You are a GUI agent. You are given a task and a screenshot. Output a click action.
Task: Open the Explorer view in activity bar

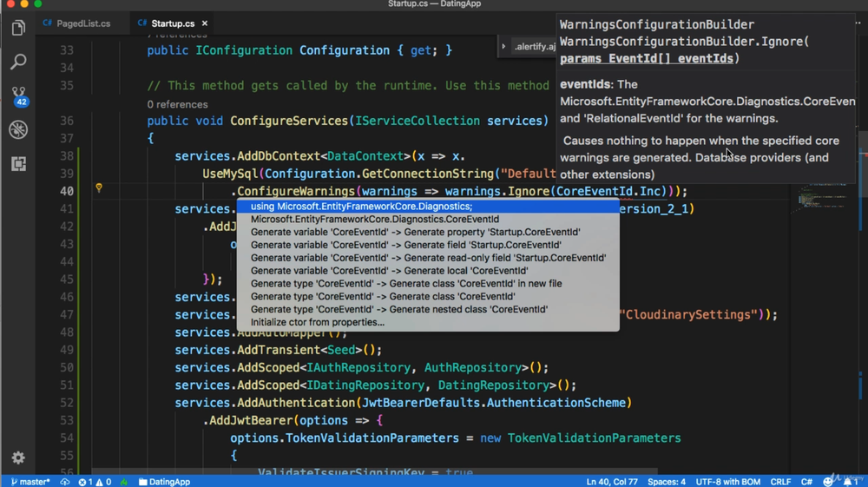click(x=18, y=28)
